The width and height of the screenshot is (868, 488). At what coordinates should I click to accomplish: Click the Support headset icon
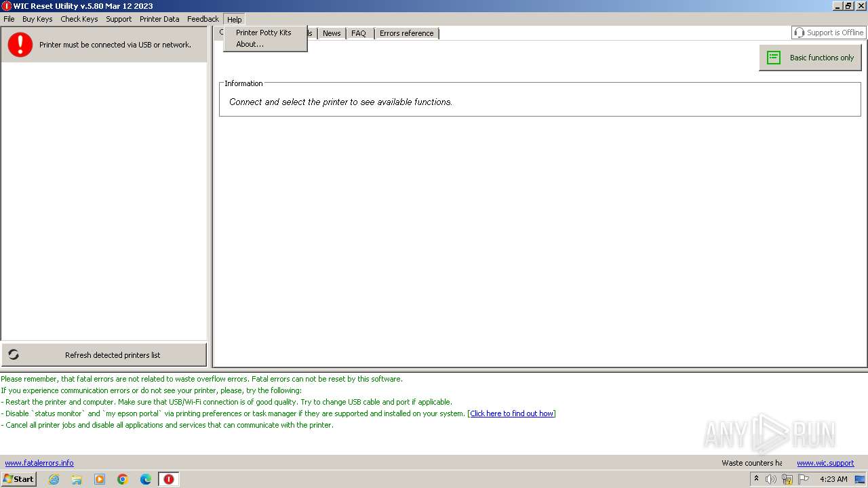tap(800, 33)
